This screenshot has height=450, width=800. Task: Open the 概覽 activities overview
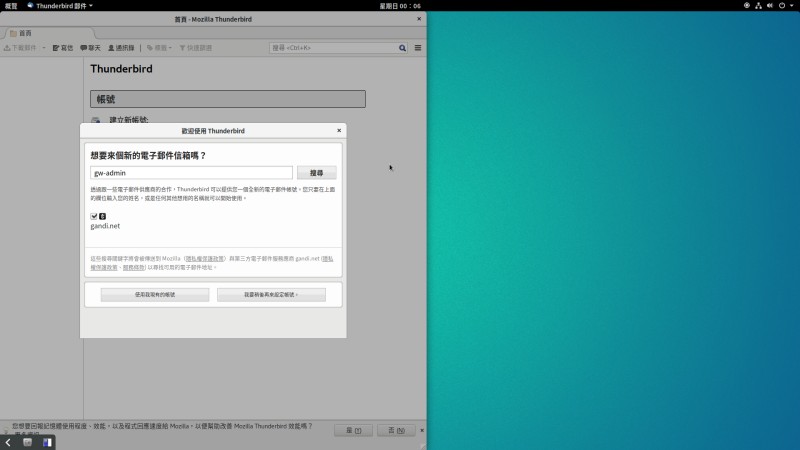[x=11, y=6]
